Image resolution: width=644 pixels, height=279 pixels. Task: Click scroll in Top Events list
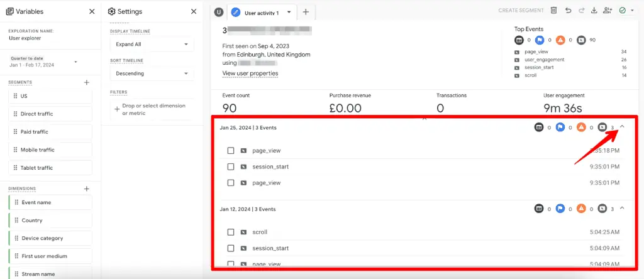pos(530,75)
